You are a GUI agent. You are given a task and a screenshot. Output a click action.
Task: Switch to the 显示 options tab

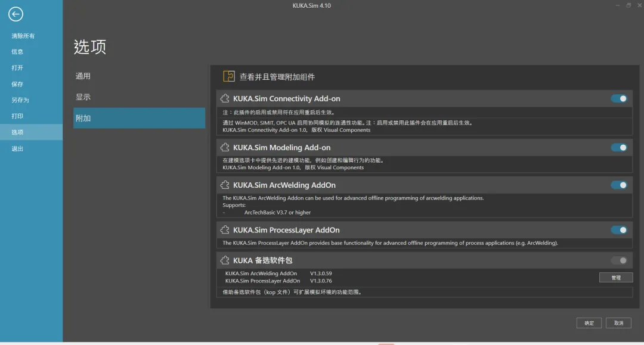pyautogui.click(x=139, y=97)
